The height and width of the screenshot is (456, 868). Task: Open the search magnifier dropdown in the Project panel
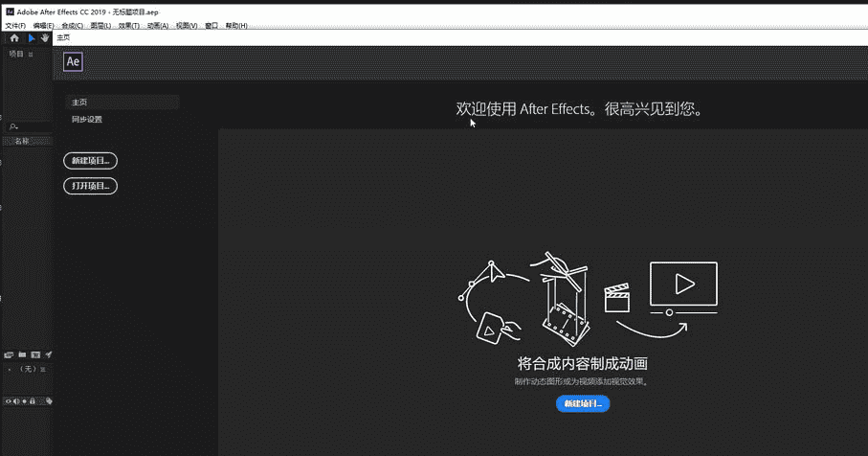pos(13,126)
